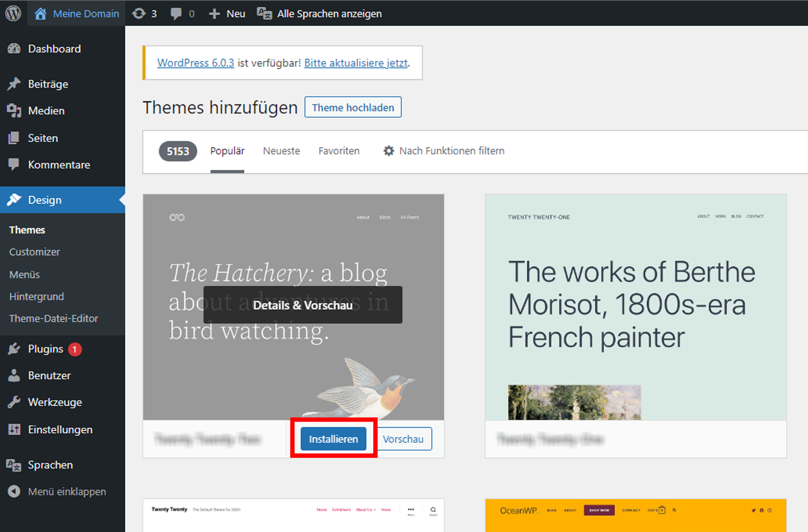Open the Themes submenu entry
The width and height of the screenshot is (808, 532).
point(27,230)
